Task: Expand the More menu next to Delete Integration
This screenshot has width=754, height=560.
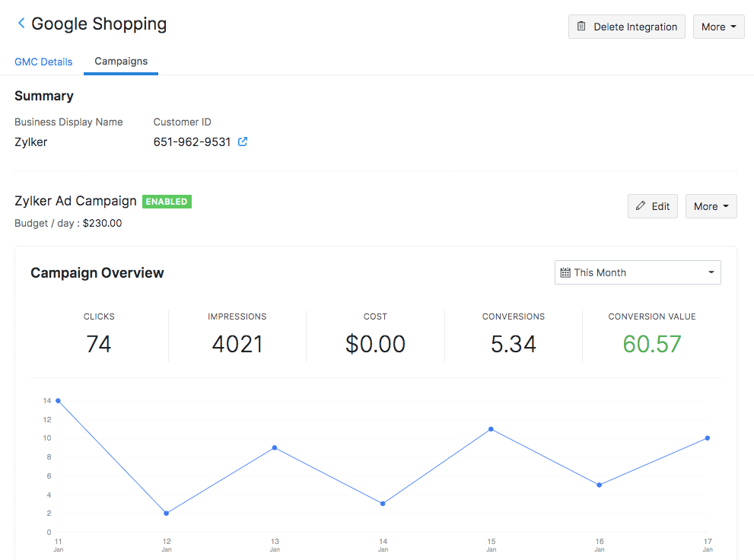Action: pos(718,27)
